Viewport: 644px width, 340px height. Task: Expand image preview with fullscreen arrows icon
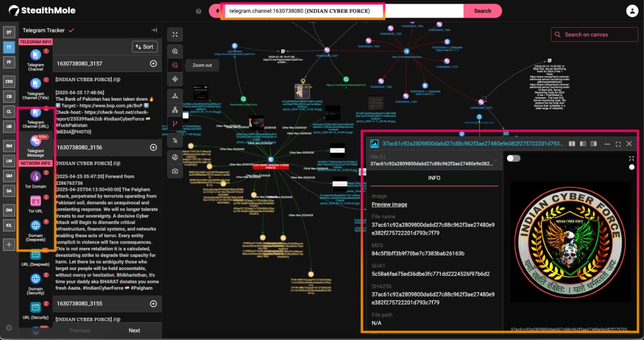point(632,158)
